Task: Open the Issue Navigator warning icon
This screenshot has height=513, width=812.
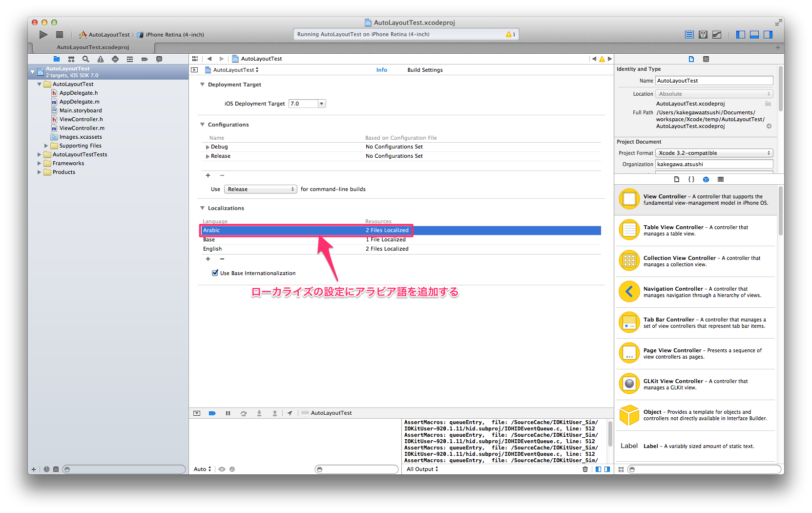Action: [101, 59]
